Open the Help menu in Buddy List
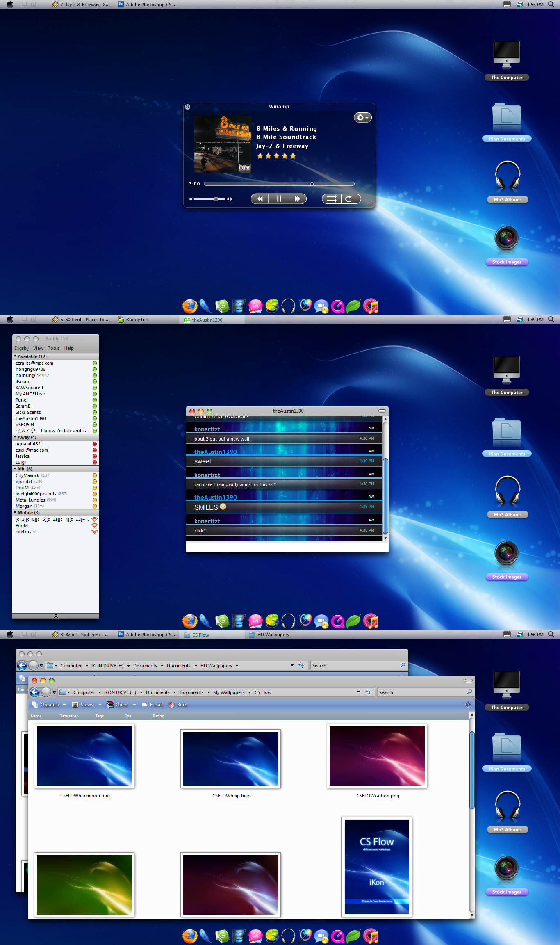560x945 pixels. pyautogui.click(x=68, y=348)
